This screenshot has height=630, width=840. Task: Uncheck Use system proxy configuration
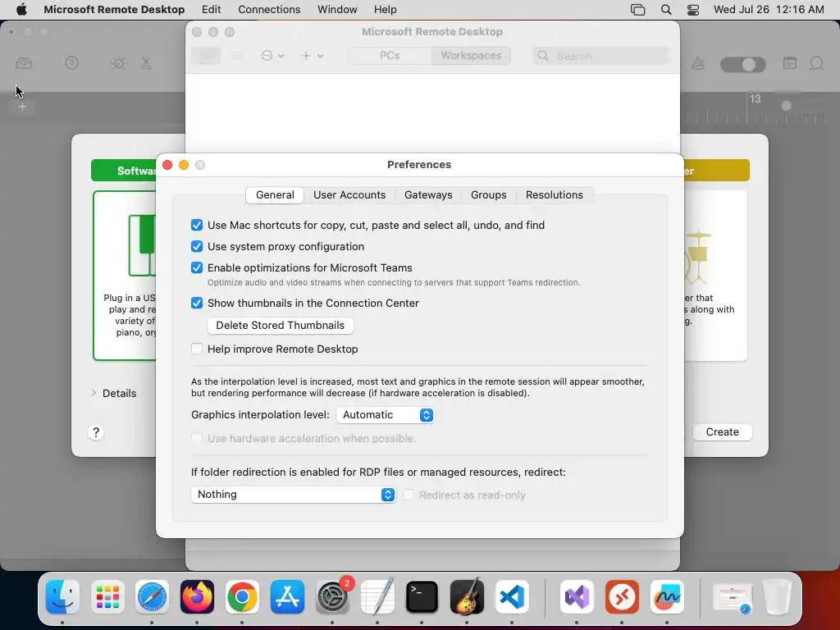point(197,246)
